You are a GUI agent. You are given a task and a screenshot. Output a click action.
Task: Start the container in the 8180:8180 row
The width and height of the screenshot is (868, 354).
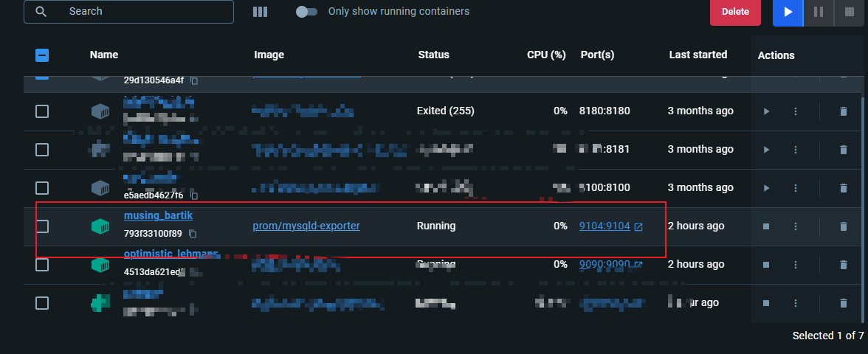pos(766,111)
